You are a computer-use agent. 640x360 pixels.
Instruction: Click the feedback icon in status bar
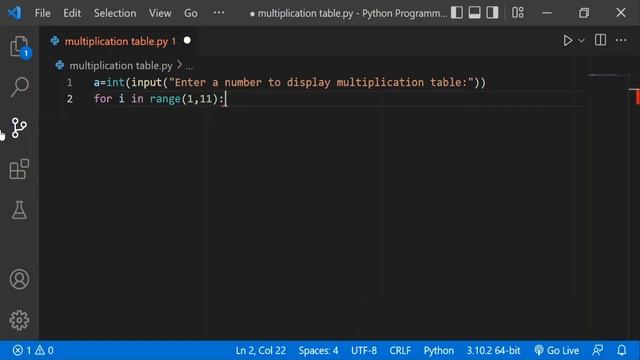(598, 350)
